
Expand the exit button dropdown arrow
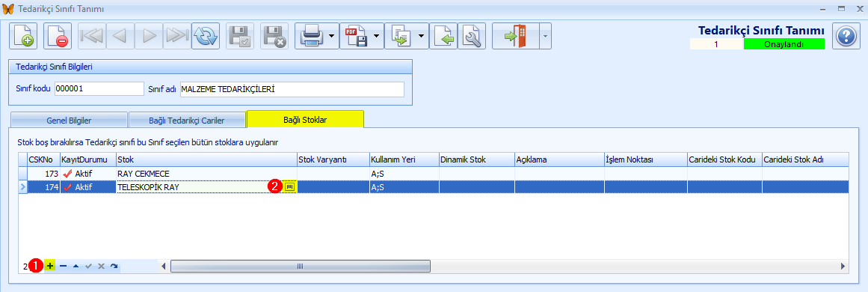point(545,37)
